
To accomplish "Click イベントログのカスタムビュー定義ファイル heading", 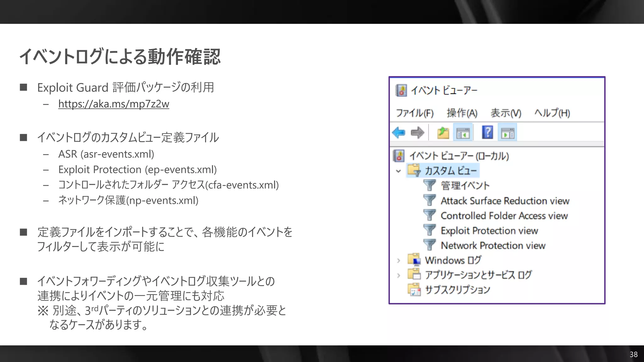I will pyautogui.click(x=128, y=137).
